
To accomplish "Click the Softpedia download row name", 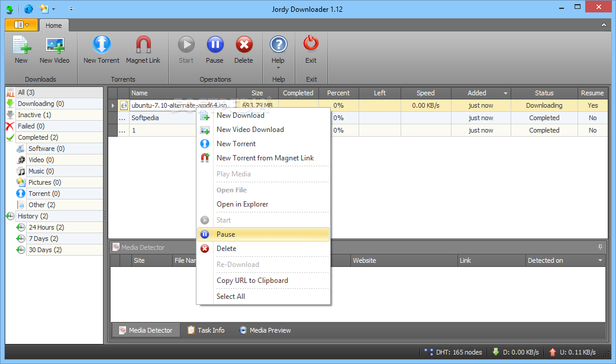I will click(x=146, y=118).
